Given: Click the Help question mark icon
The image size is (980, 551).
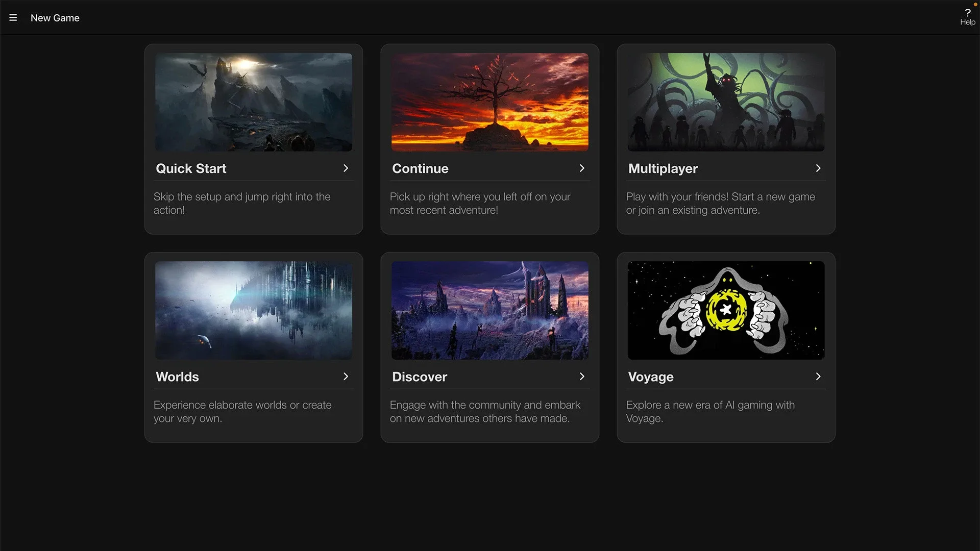Looking at the screenshot, I should [x=968, y=13].
